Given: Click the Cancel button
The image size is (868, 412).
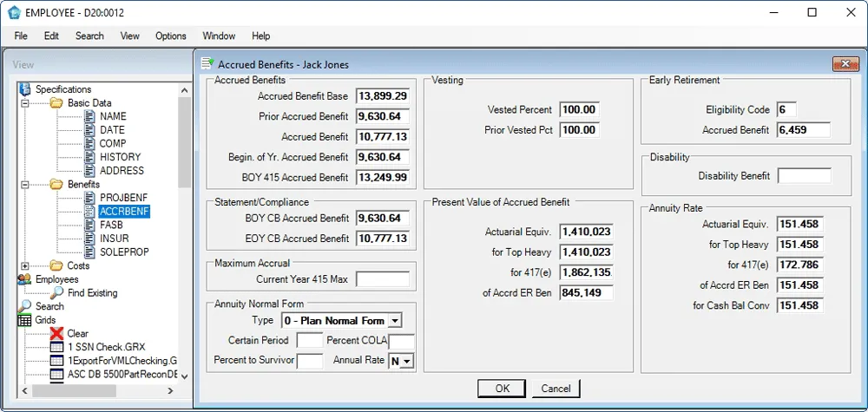Looking at the screenshot, I should click(x=556, y=389).
